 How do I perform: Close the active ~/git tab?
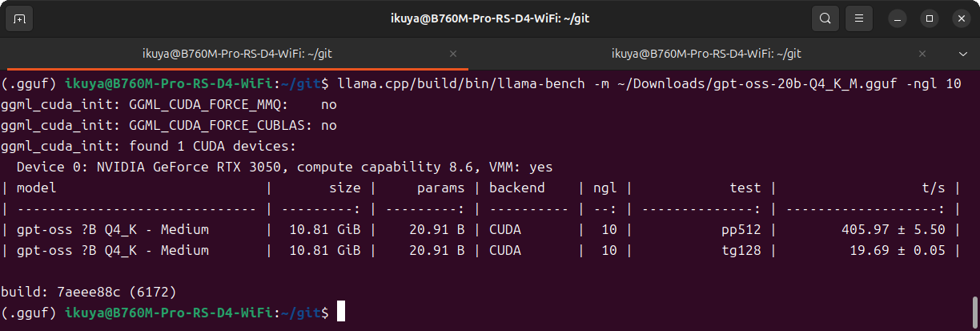pyautogui.click(x=453, y=54)
